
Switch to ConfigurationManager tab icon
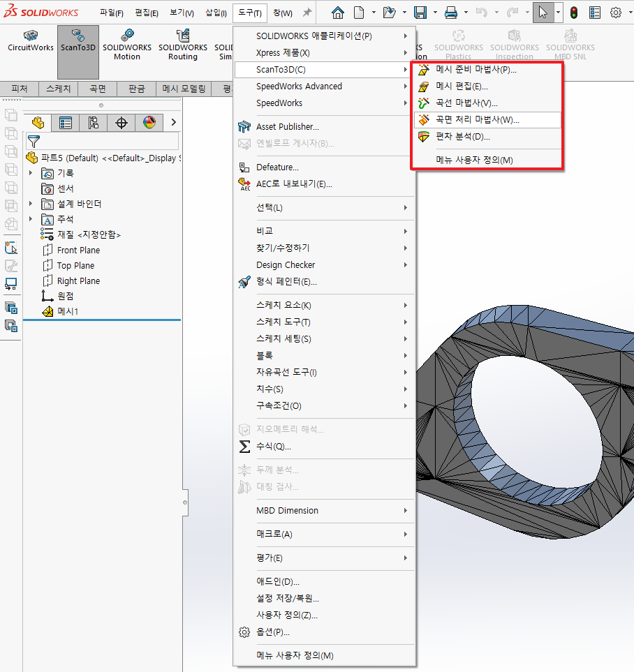(x=94, y=123)
